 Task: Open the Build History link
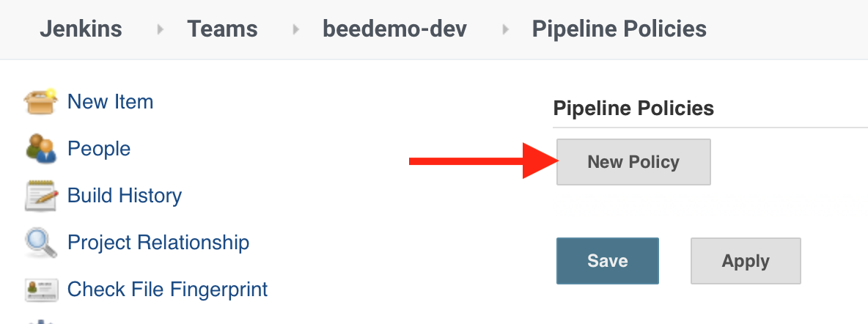(125, 196)
